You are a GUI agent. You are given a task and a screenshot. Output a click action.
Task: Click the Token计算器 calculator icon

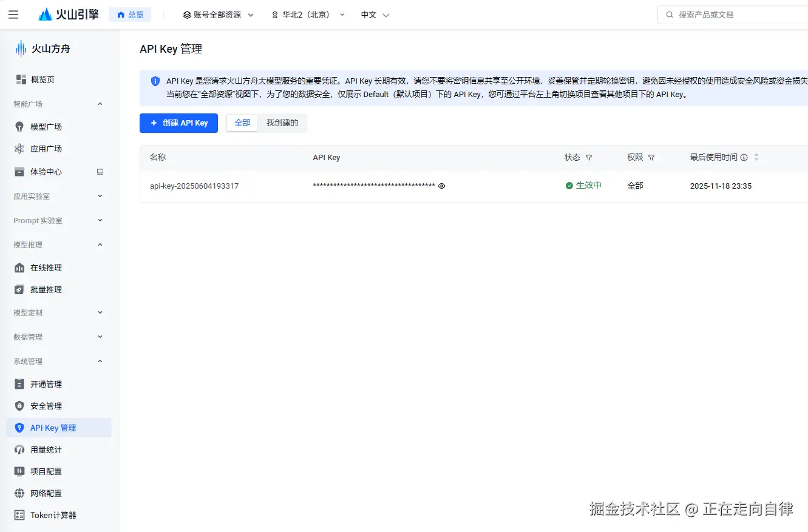(19, 515)
